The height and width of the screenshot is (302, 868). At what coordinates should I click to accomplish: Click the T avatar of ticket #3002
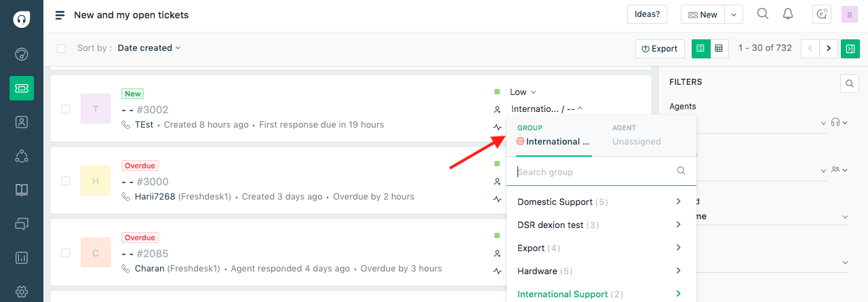click(96, 109)
